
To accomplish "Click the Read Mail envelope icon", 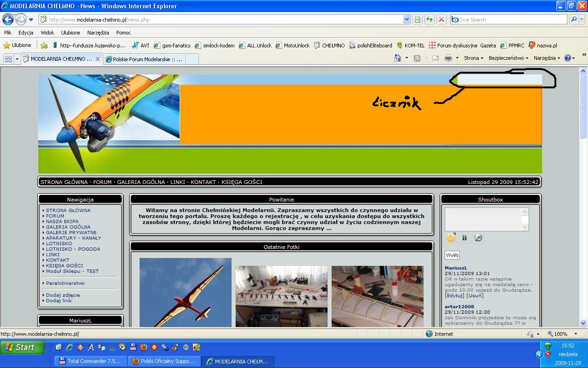I will [x=435, y=58].
